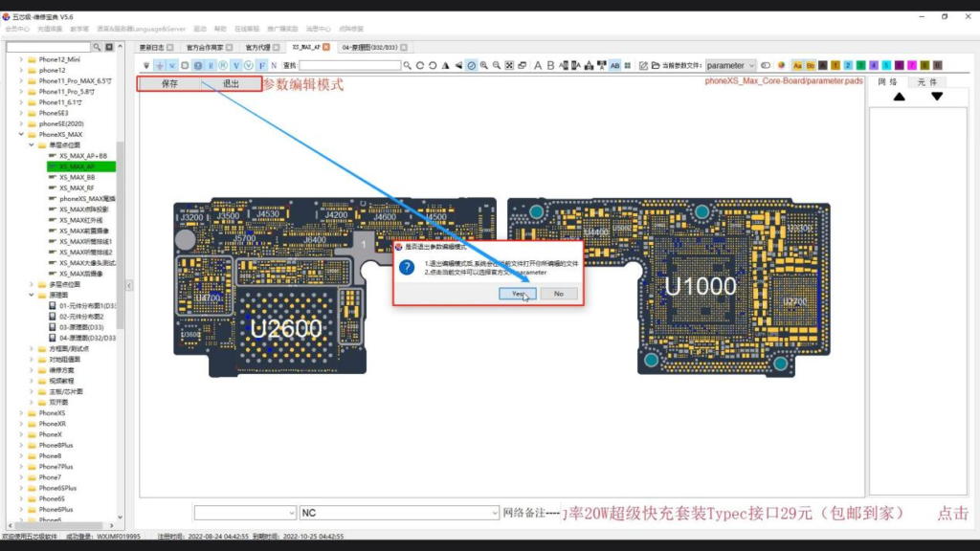Close the 04-原理图 tab with its X

tap(404, 48)
